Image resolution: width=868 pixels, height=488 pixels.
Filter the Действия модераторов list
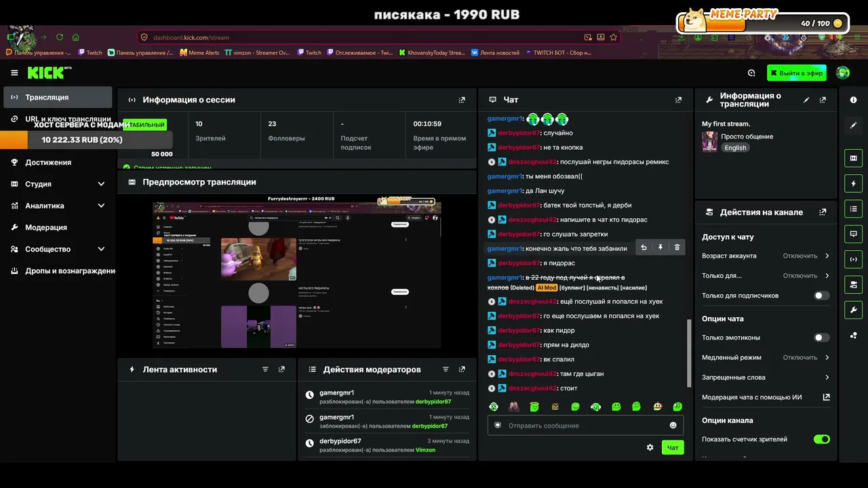[x=446, y=369]
